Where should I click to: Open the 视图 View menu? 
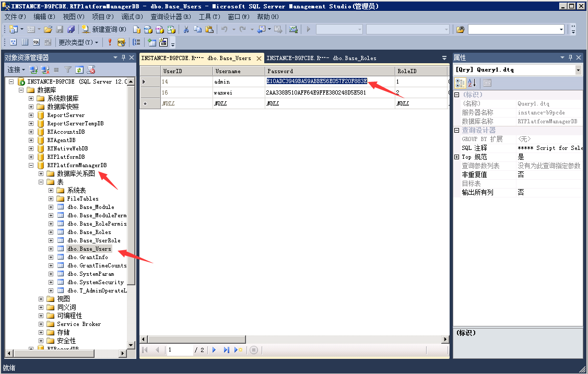click(x=74, y=17)
